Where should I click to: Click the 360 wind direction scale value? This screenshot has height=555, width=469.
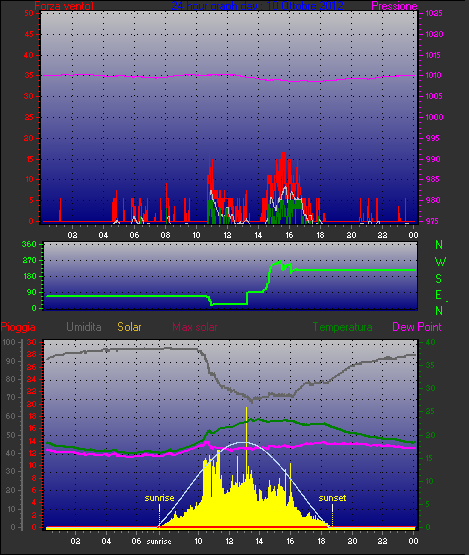click(29, 244)
